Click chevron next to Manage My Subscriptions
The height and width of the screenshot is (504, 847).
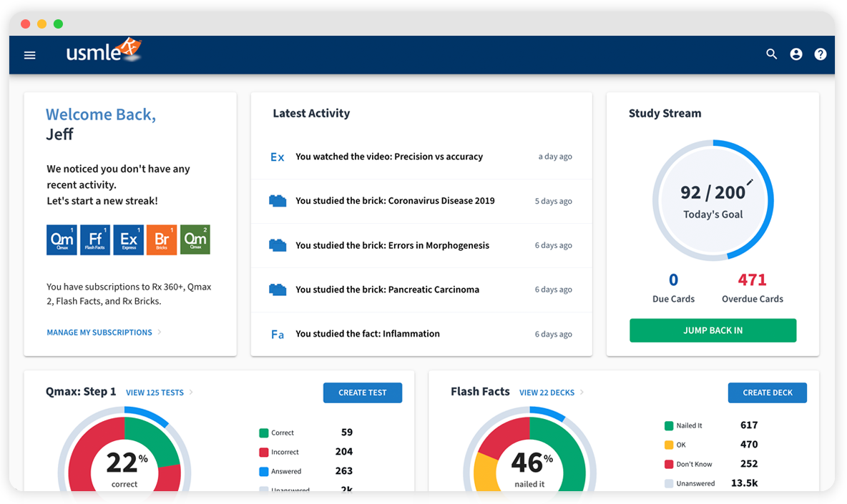point(160,332)
